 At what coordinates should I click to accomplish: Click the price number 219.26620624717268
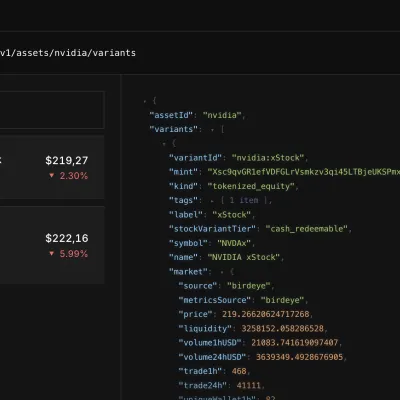tap(266, 314)
